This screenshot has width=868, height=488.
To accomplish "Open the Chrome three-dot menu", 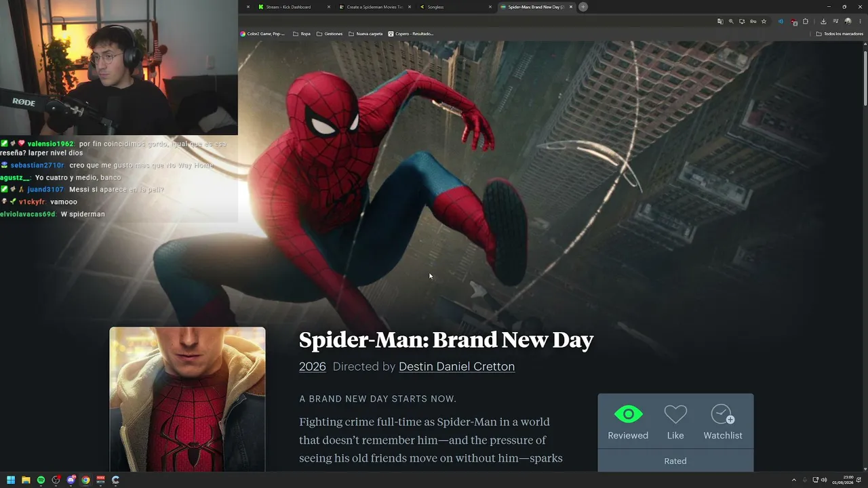I will click(x=860, y=21).
